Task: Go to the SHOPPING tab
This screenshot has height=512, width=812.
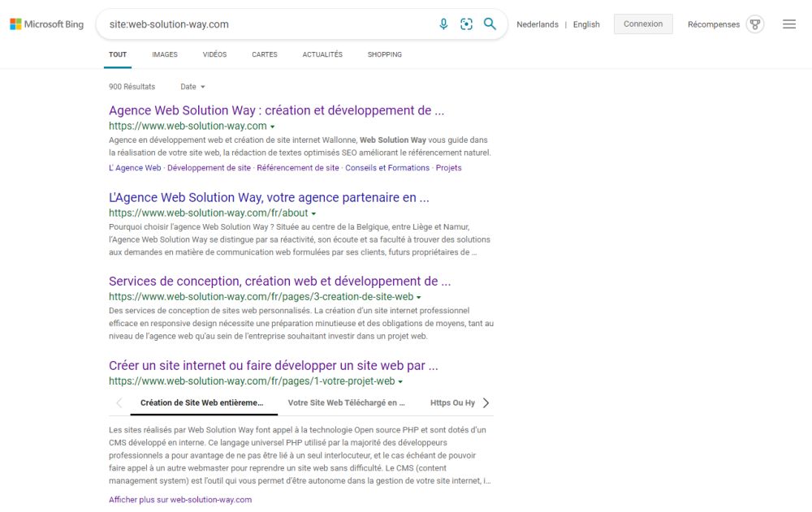Action: click(385, 54)
